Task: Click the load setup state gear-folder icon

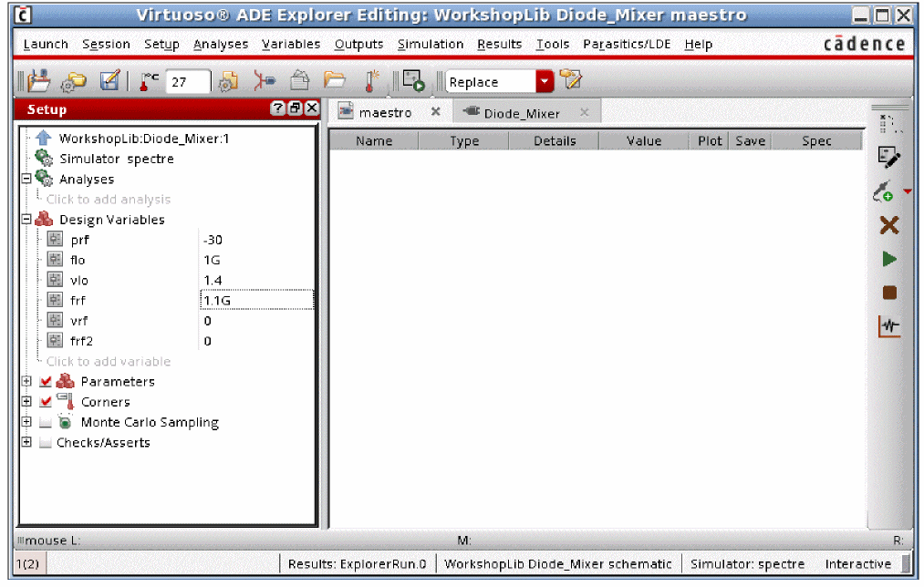Action: click(x=74, y=81)
